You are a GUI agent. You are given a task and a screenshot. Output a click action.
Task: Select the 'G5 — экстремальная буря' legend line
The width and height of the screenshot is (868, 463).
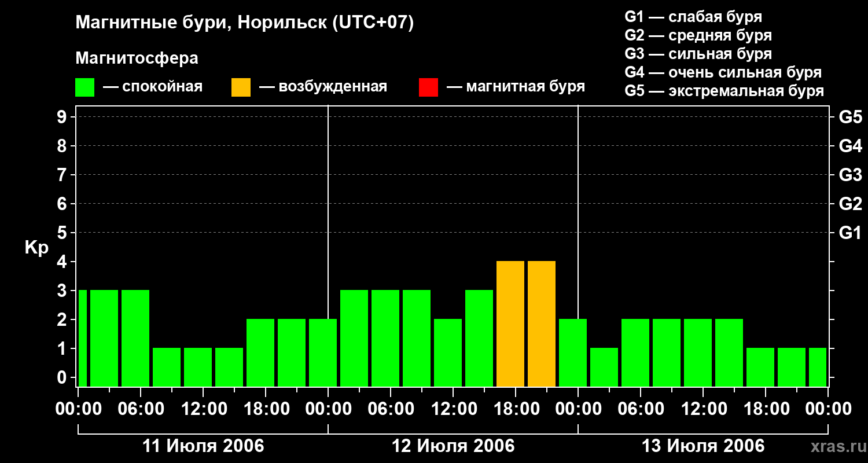(x=724, y=91)
